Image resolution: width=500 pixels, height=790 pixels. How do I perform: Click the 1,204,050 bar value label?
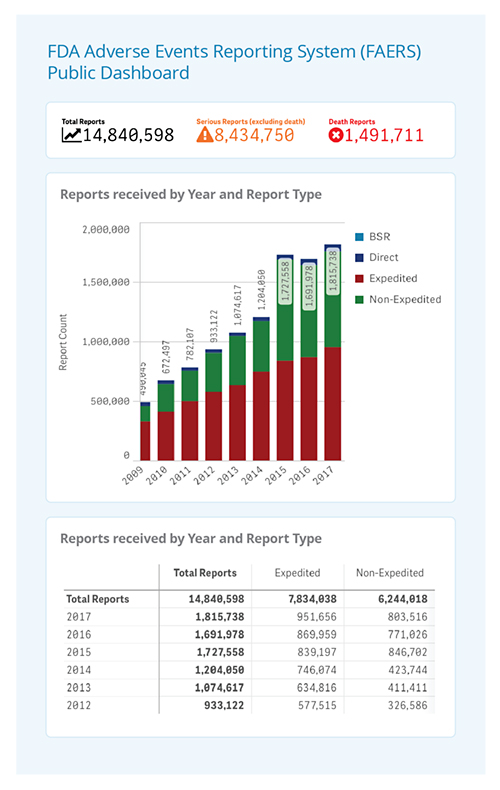click(x=262, y=290)
